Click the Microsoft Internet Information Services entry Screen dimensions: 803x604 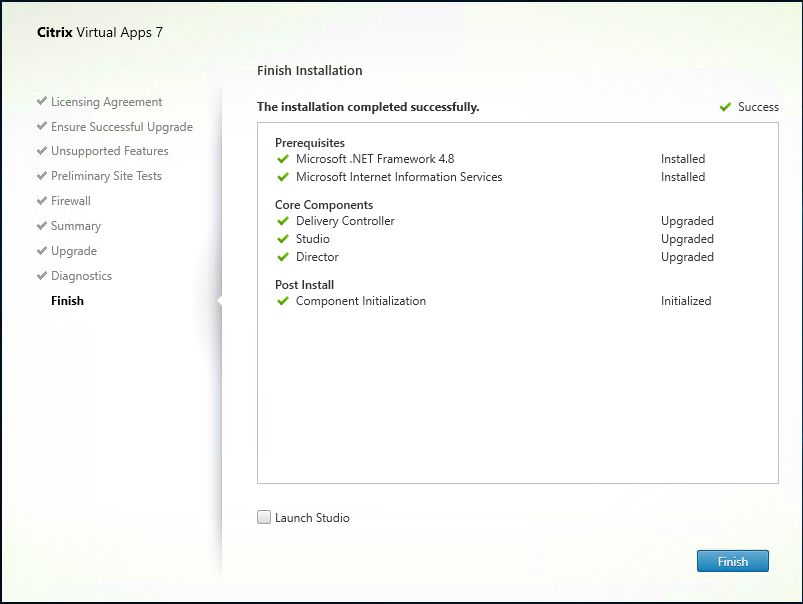click(x=399, y=177)
